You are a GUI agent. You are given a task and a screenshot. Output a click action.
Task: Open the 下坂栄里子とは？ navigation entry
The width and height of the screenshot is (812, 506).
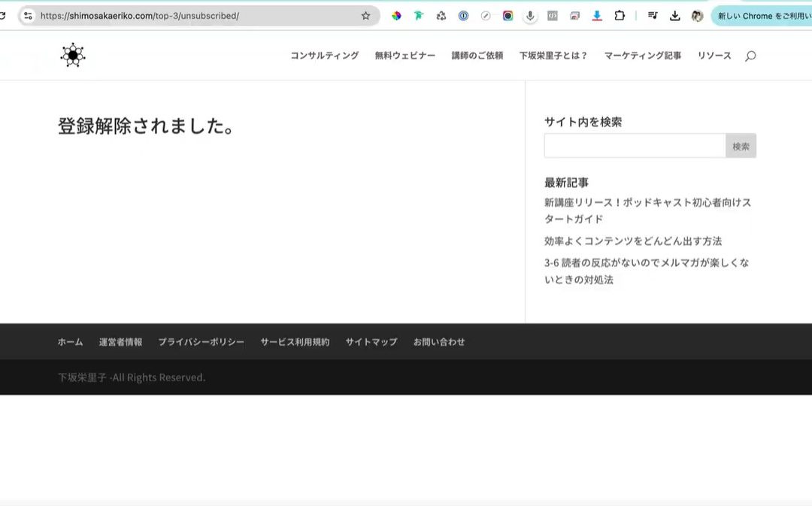coord(552,55)
